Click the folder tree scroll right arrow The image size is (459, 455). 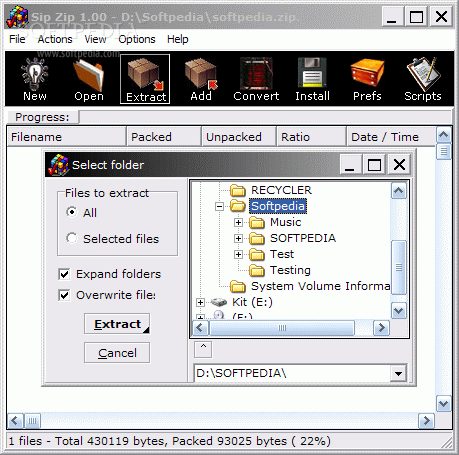[x=381, y=328]
